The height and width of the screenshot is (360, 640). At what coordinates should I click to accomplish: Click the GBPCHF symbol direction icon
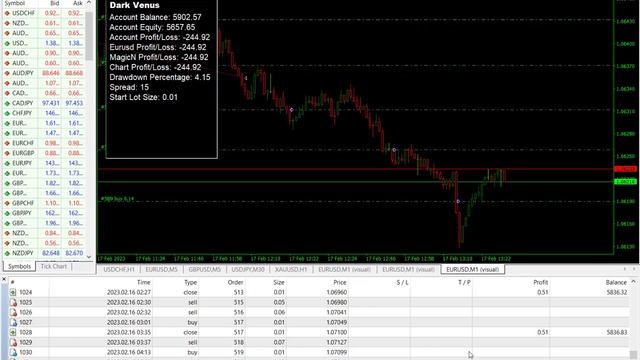pos(7,203)
